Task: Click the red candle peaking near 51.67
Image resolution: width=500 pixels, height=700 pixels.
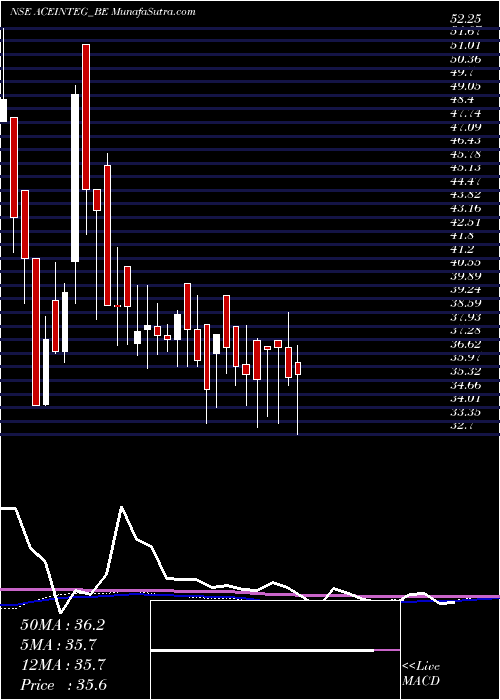Action: click(x=86, y=117)
